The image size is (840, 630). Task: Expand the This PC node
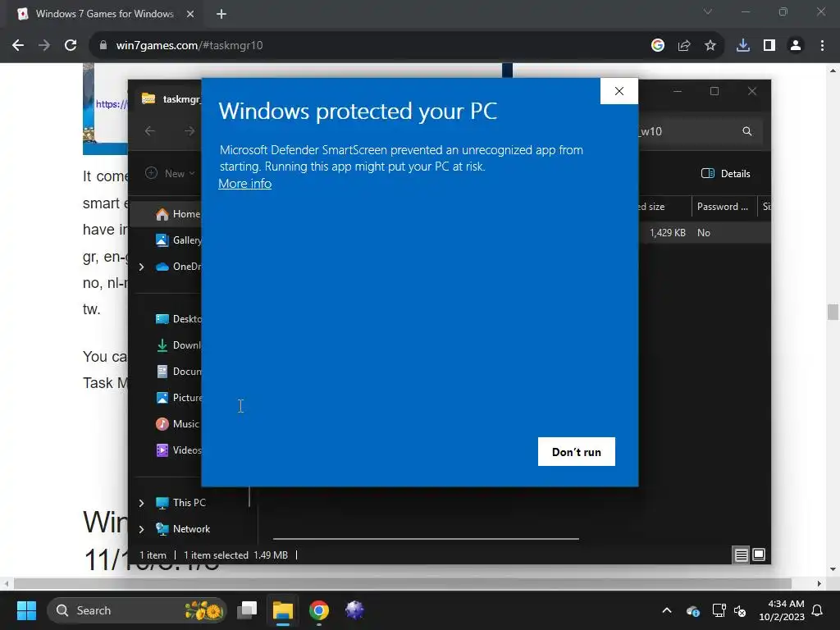pyautogui.click(x=141, y=503)
